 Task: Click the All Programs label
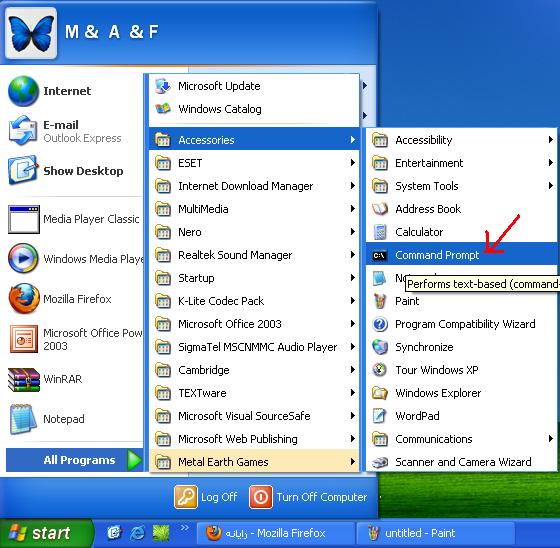[79, 460]
